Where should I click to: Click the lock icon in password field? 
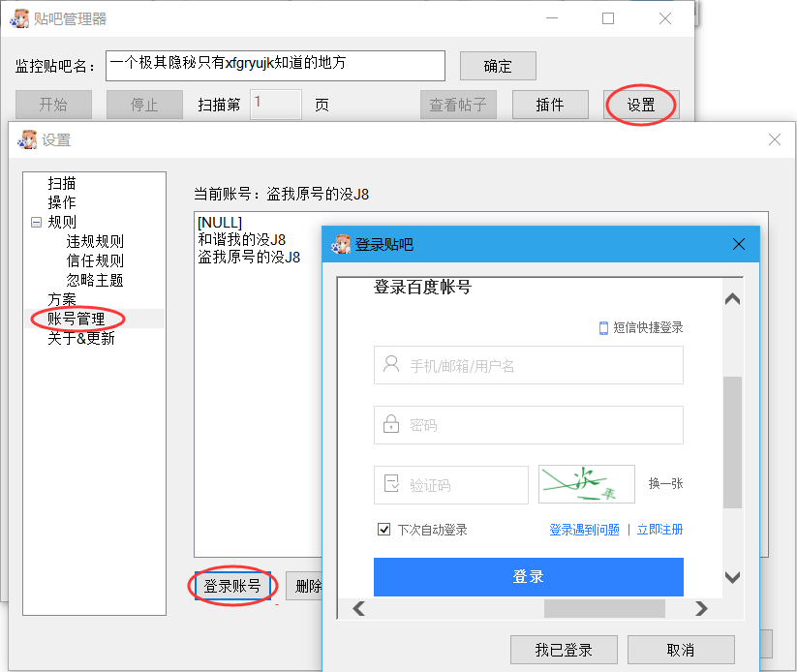[x=391, y=424]
